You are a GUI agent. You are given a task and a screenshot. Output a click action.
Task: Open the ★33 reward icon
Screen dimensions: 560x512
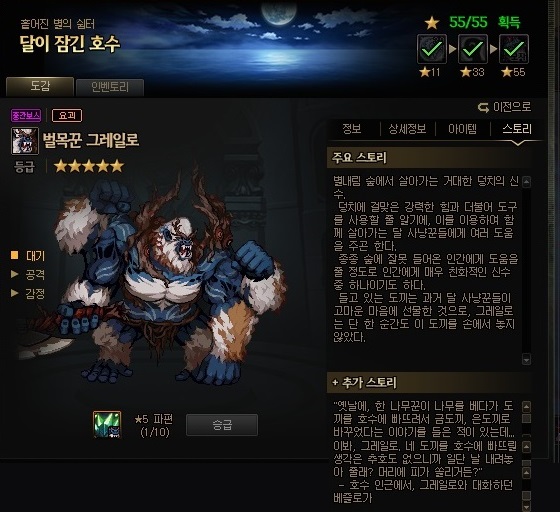(473, 49)
